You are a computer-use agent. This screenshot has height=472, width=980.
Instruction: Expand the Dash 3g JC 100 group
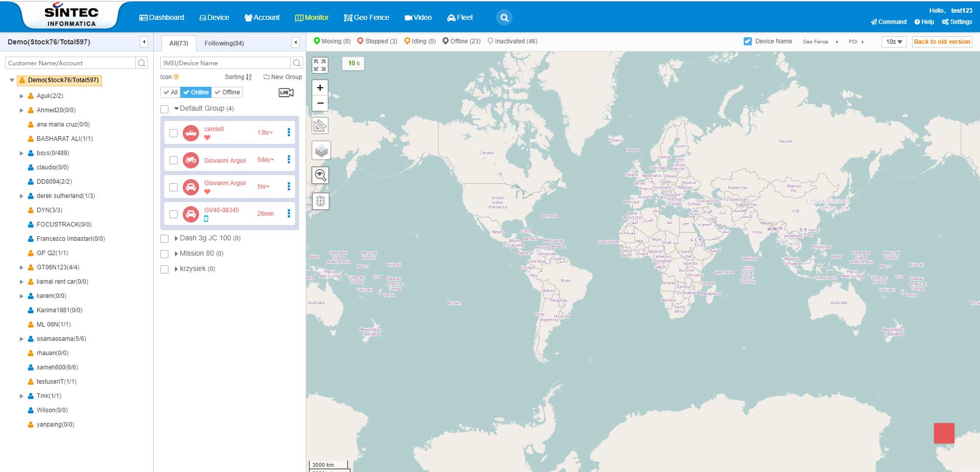176,238
